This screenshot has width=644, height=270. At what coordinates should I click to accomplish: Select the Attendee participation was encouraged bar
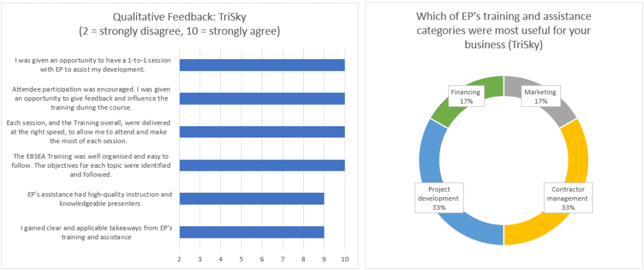pyautogui.click(x=262, y=98)
